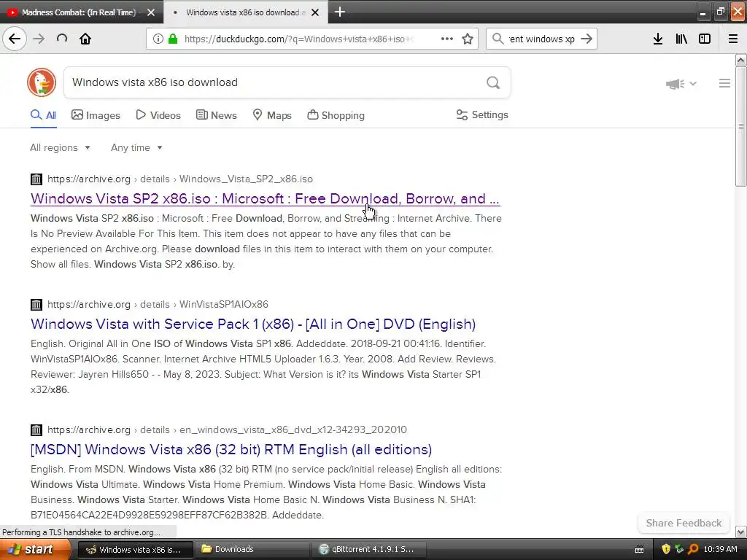Select the Windows vista x86 iso tab
Viewport: 747px width, 560px height.
(245, 12)
